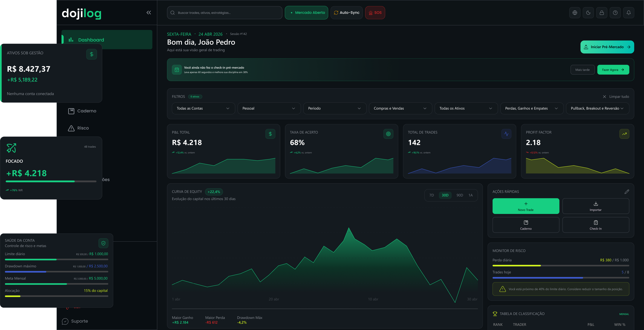Switch theme with the moon icon
Image resolution: width=644 pixels, height=330 pixels.
(x=588, y=12)
